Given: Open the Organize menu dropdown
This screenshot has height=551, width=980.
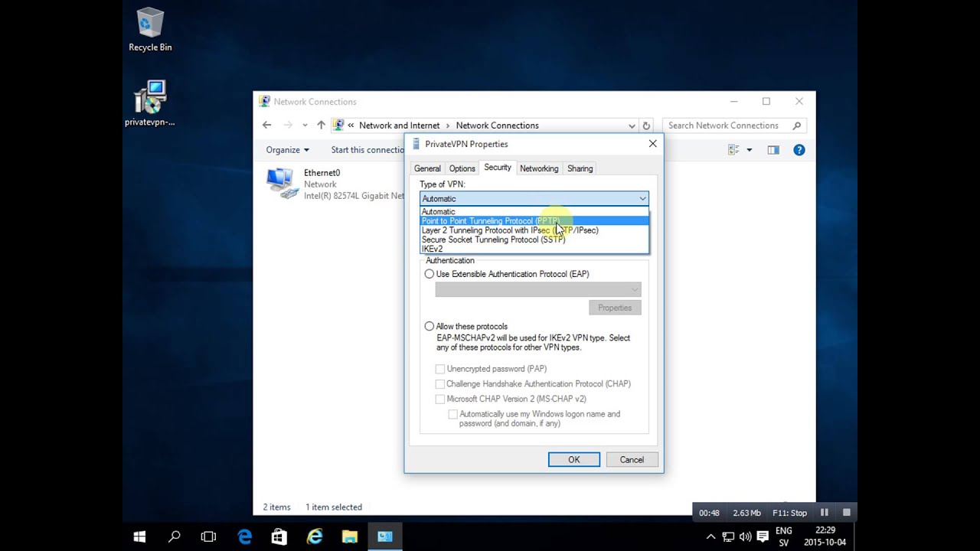Looking at the screenshot, I should click(x=288, y=150).
